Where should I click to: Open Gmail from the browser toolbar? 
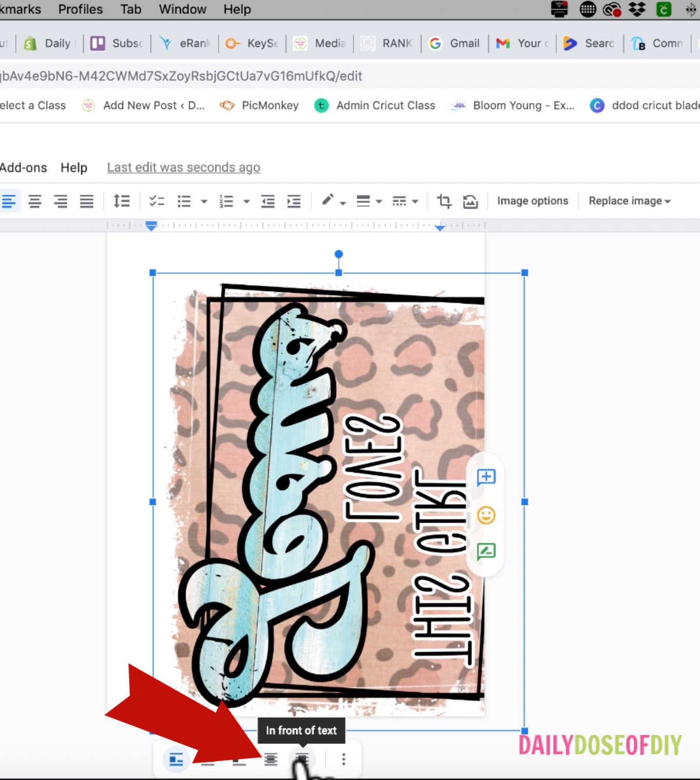tap(454, 43)
